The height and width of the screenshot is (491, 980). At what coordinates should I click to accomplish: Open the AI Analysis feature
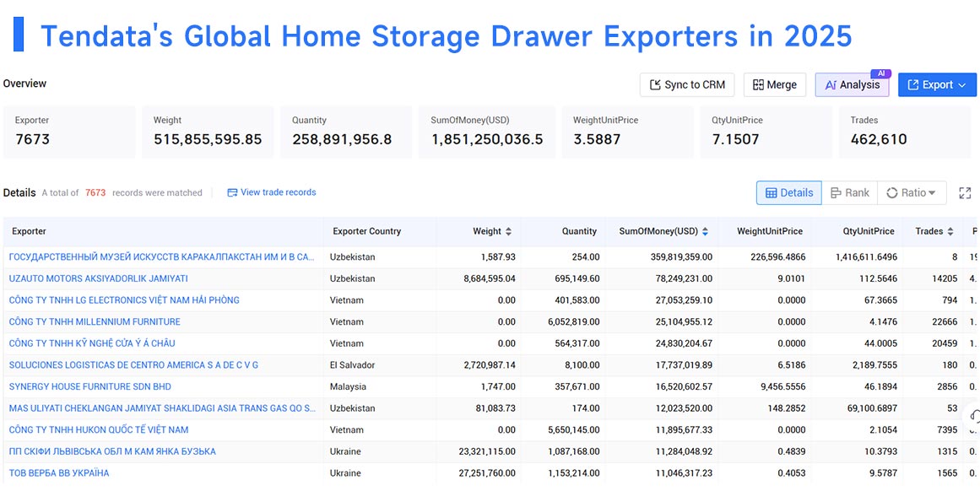coord(852,85)
